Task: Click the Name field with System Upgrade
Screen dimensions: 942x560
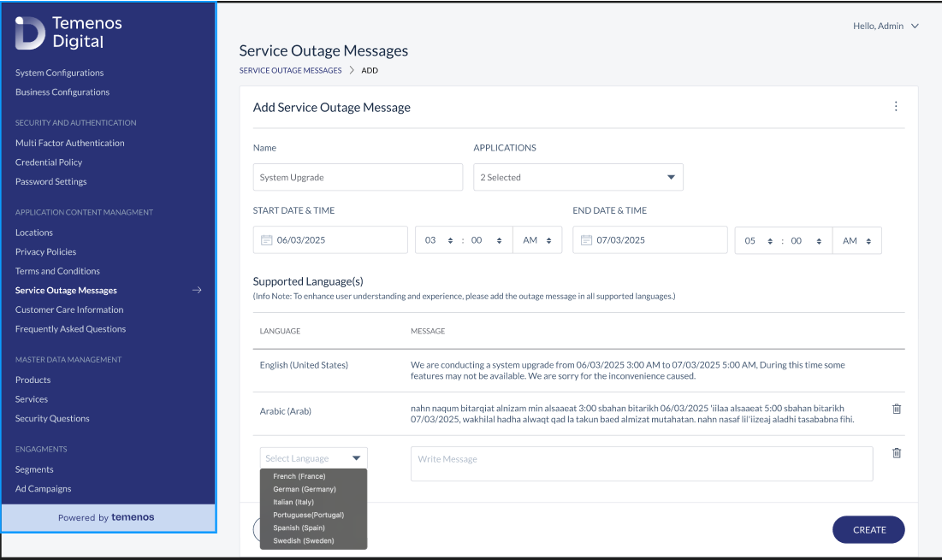Action: click(x=358, y=177)
